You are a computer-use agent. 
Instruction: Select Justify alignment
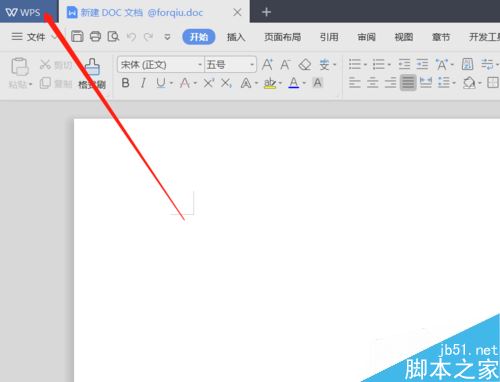(x=408, y=83)
